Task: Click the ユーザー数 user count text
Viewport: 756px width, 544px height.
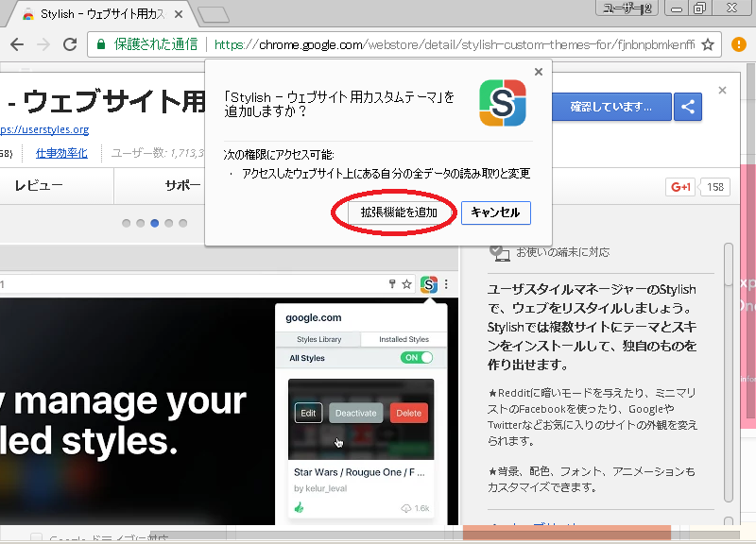Action: [x=158, y=153]
